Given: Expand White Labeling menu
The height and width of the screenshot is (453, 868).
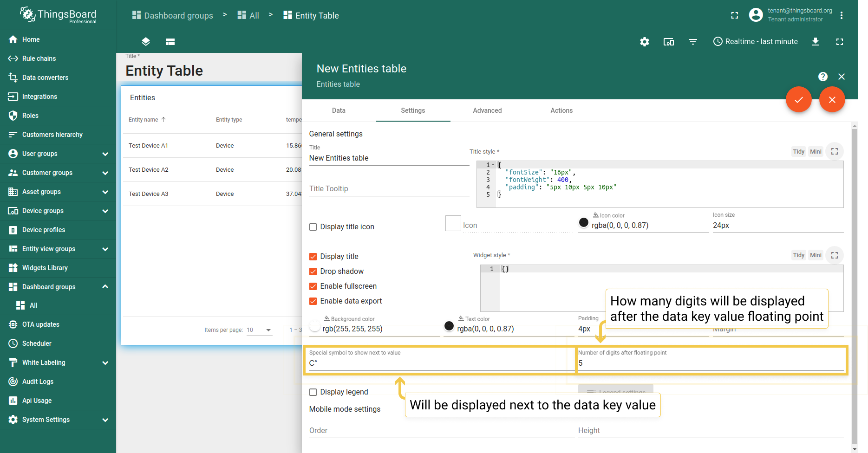Looking at the screenshot, I should [105, 362].
